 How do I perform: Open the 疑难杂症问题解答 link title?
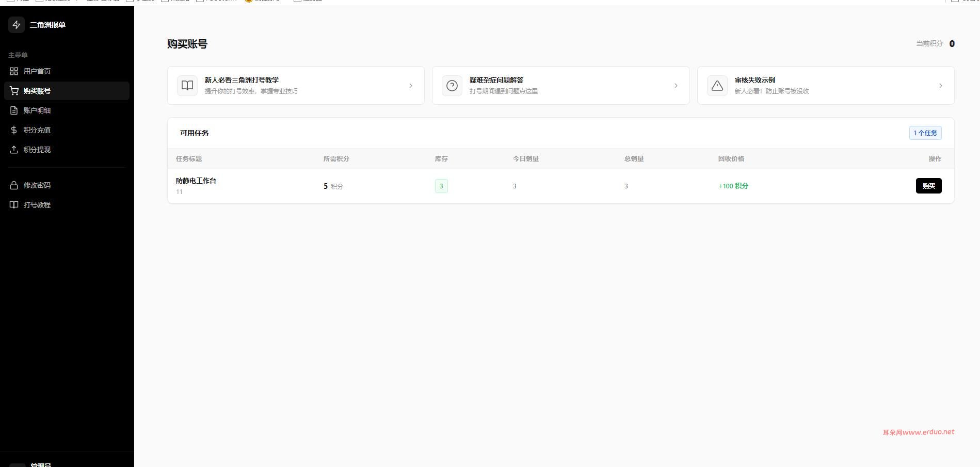point(496,80)
